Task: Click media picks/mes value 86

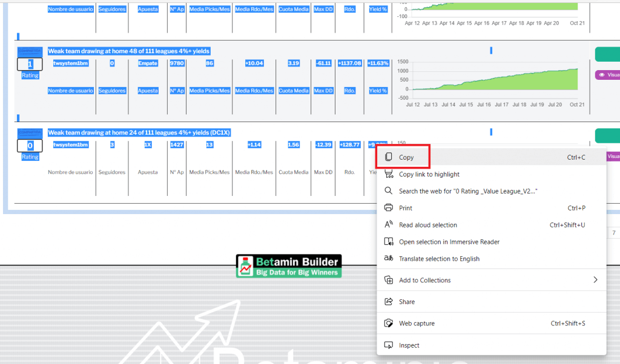Action: 209,63
